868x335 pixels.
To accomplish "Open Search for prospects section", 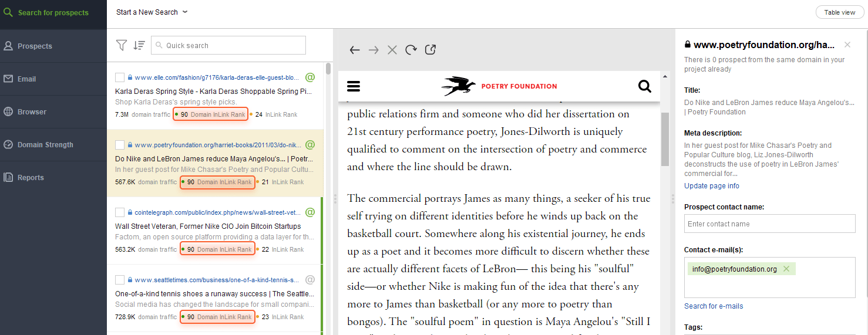I will (53, 13).
